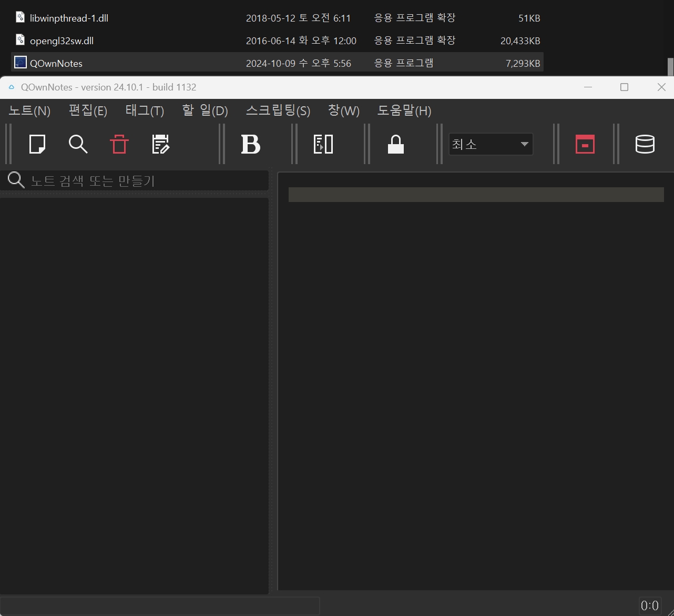Open the 도움말(H) menu
The height and width of the screenshot is (616, 674).
[x=404, y=110]
